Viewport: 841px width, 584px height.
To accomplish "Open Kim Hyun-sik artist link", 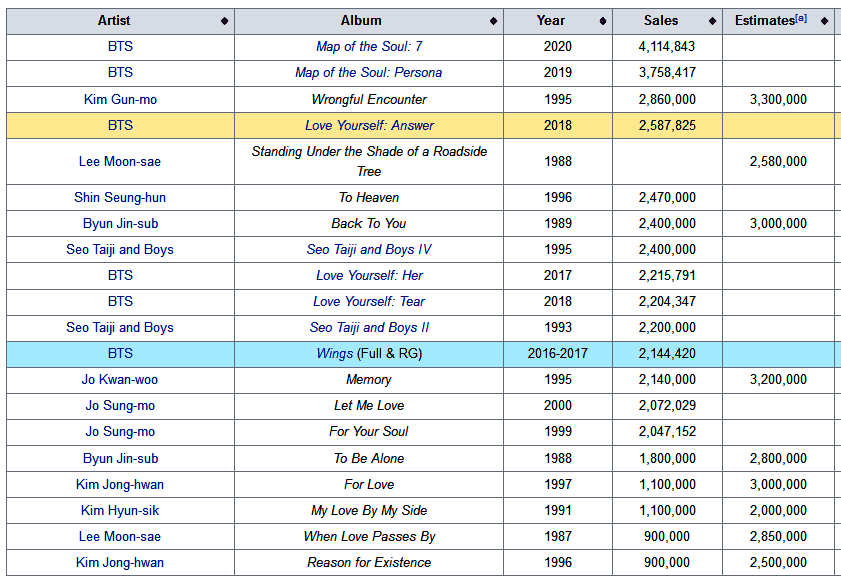I will click(x=120, y=510).
